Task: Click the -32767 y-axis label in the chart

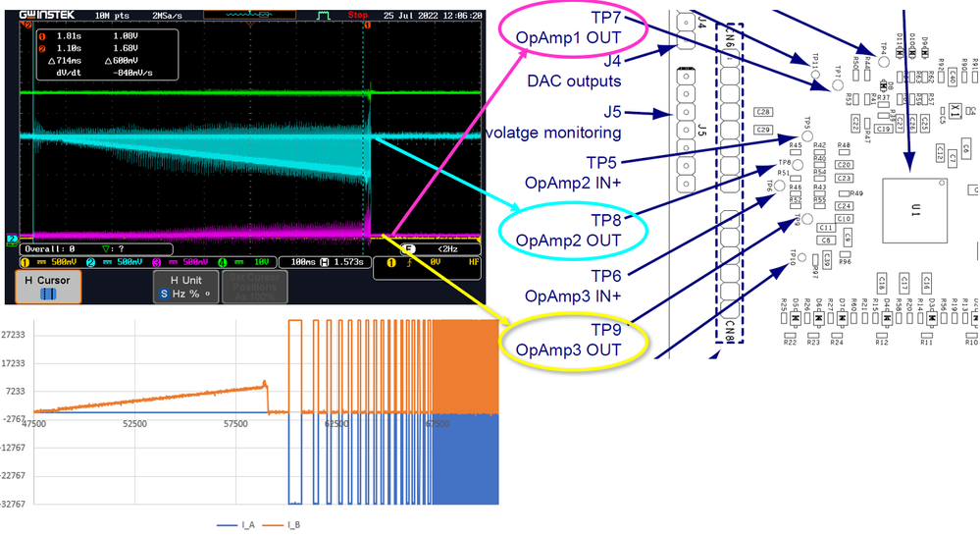Action: (x=13, y=504)
